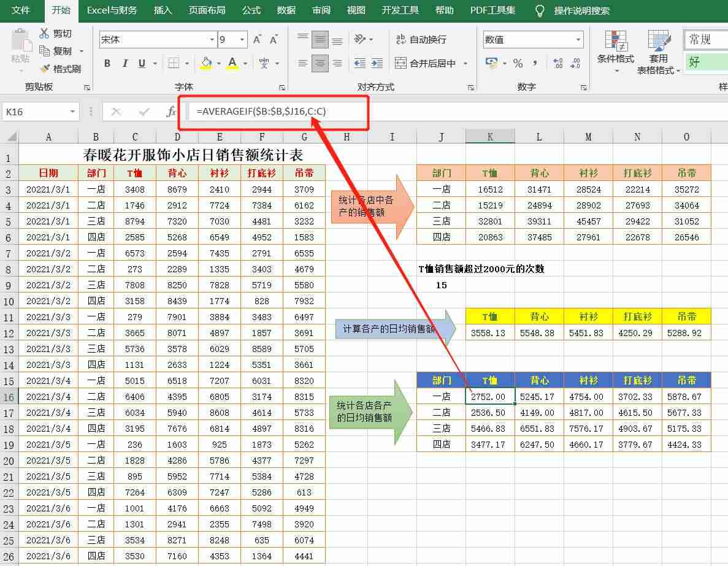Click the phonetic guide wén icon

coord(264,63)
